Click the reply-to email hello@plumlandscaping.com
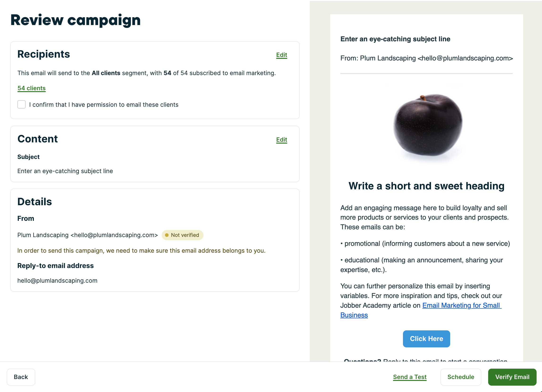Viewport: 542px width, 392px height. point(57,280)
